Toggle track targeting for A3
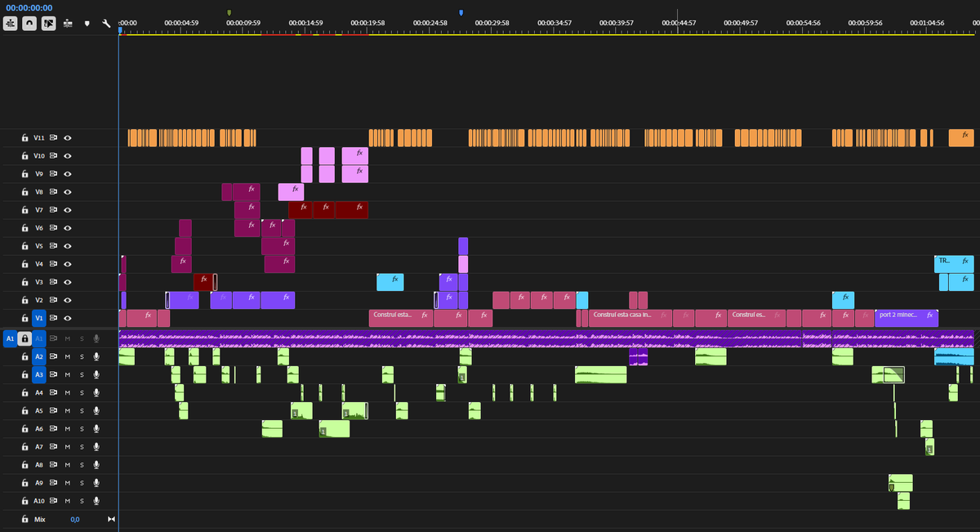 tap(38, 374)
